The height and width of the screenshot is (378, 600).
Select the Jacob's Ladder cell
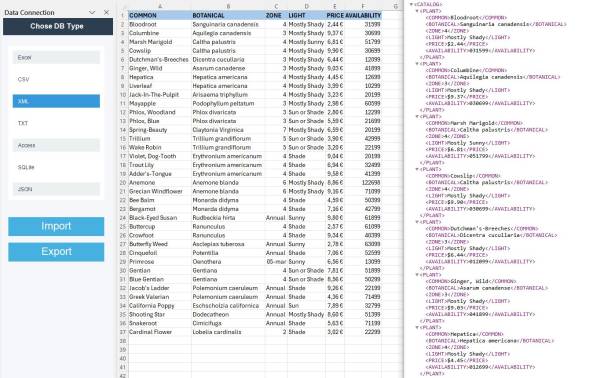160,288
